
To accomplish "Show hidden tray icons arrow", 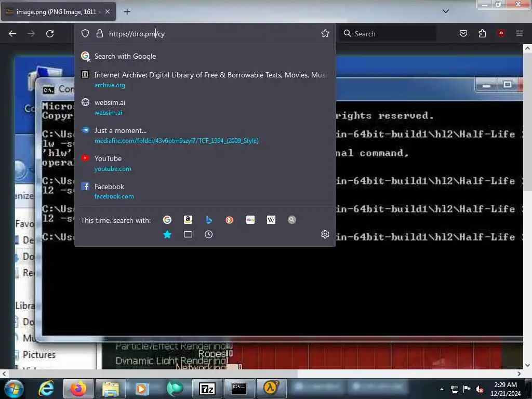I will point(442,389).
